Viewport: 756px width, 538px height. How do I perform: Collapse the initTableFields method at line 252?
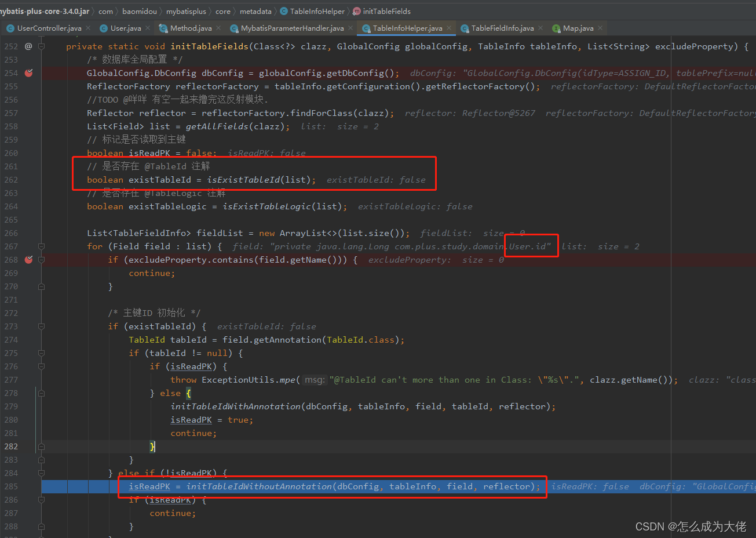(x=42, y=46)
